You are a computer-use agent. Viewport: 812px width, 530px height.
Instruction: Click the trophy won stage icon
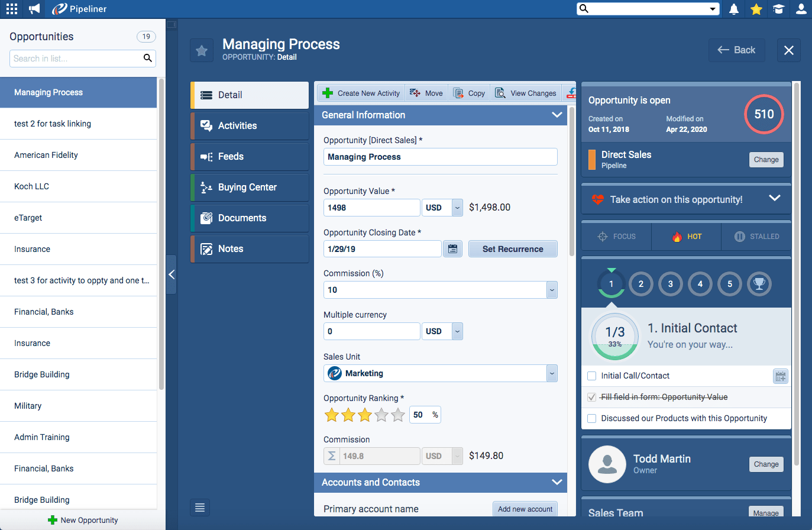(759, 284)
